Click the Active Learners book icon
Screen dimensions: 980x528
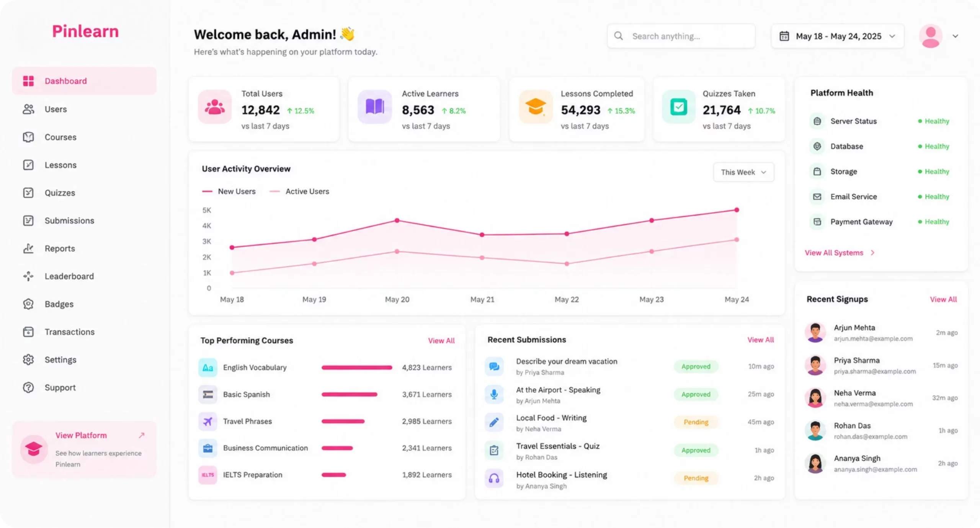(x=374, y=107)
